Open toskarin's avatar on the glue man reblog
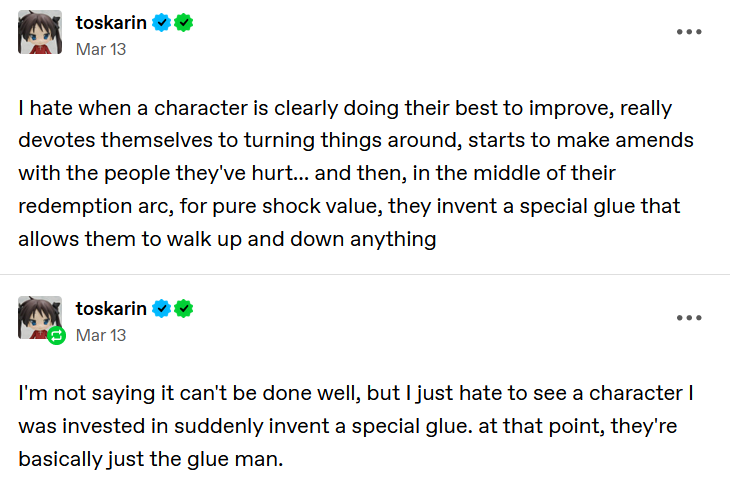730x484 pixels. (40, 318)
